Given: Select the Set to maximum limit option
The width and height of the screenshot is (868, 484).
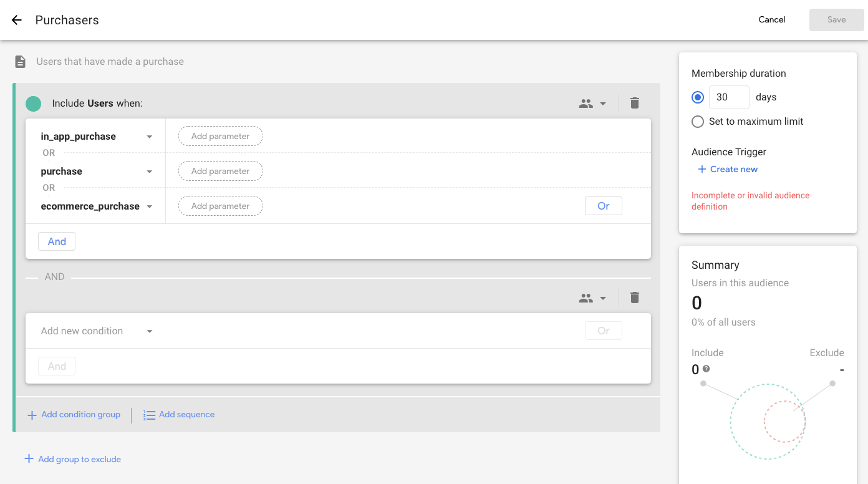Looking at the screenshot, I should [698, 122].
